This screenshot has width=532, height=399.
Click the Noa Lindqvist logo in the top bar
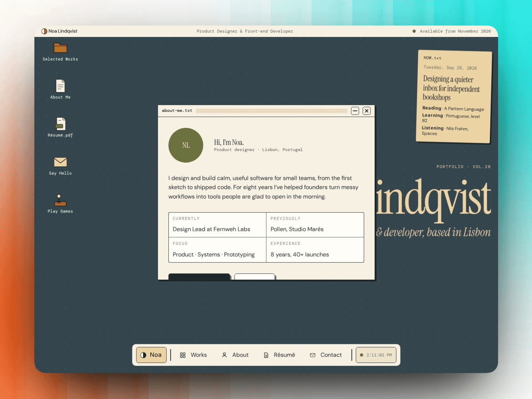click(59, 31)
